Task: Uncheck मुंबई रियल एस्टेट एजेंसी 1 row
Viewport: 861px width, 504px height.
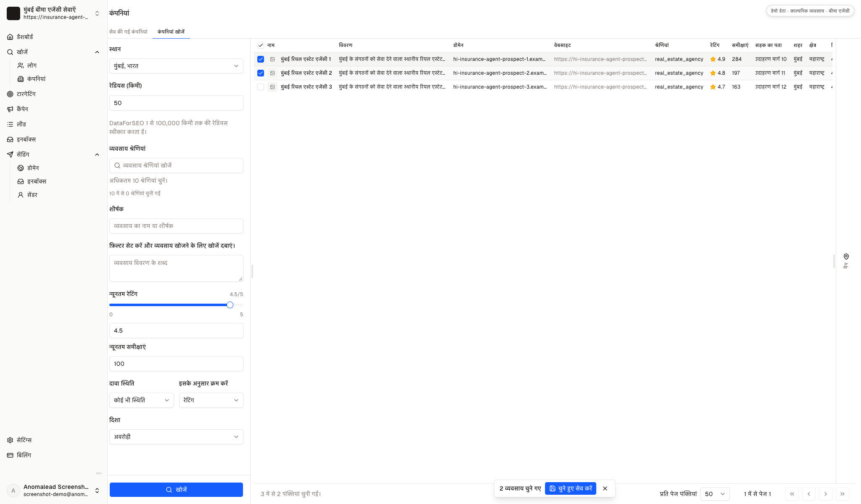Action: [261, 59]
